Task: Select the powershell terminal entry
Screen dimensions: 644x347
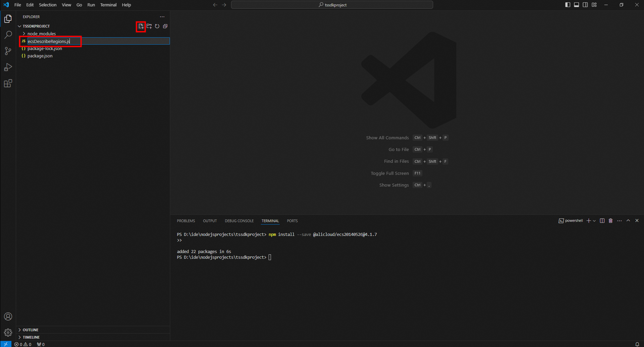Action: (571, 220)
